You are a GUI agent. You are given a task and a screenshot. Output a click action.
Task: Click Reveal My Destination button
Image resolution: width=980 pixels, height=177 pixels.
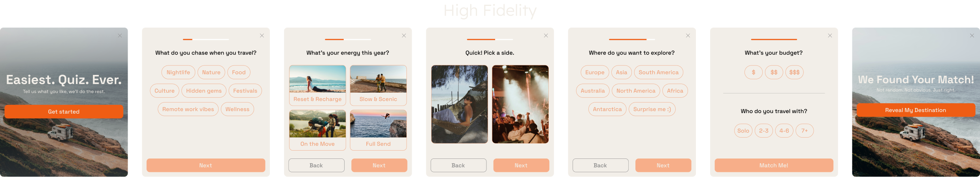coord(916,110)
